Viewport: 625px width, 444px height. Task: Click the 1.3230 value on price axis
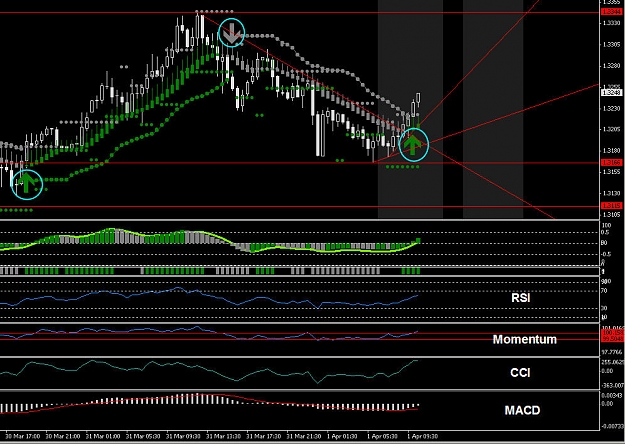612,108
